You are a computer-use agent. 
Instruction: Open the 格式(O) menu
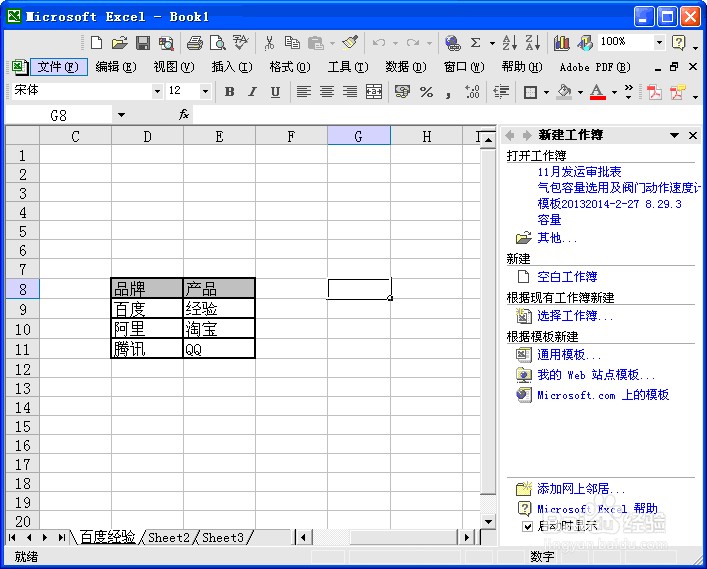click(x=290, y=67)
